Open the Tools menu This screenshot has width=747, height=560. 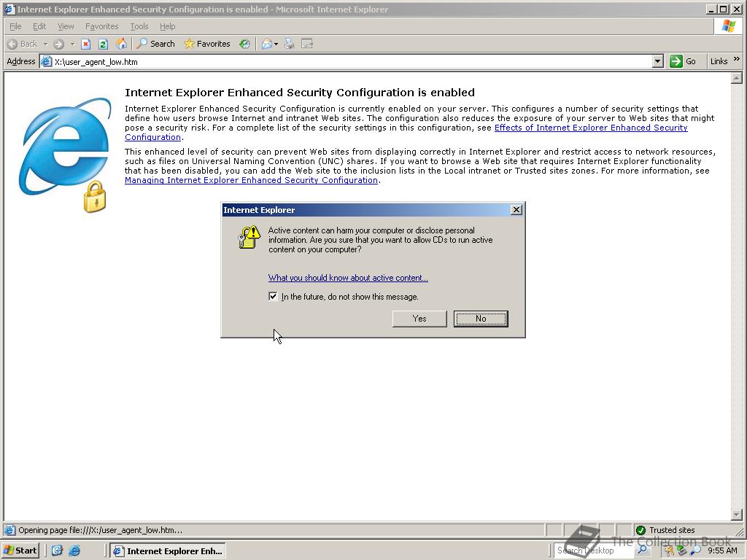pyautogui.click(x=139, y=26)
